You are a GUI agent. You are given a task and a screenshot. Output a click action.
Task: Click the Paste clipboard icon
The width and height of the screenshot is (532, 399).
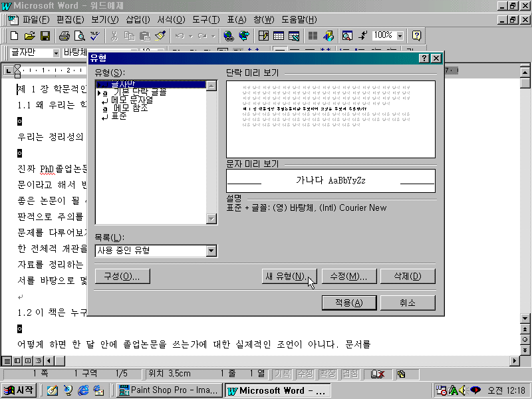[145, 36]
